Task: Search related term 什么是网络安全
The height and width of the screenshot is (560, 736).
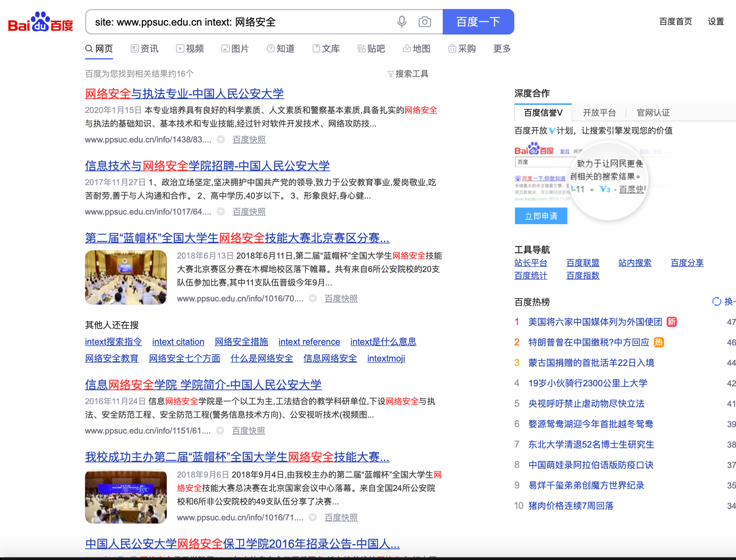Action: pos(262,358)
